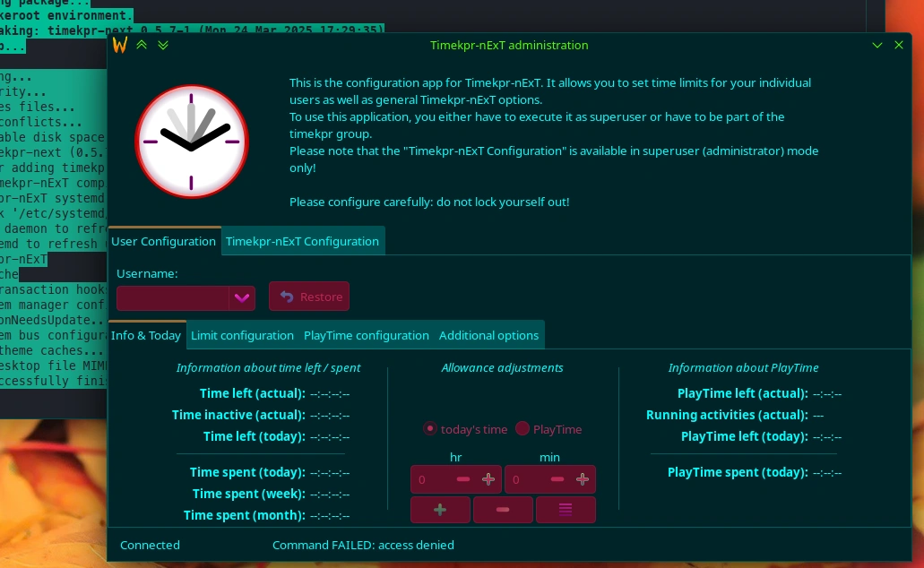This screenshot has width=924, height=568.
Task: Click the double up-arrow title bar icon
Action: (x=142, y=45)
